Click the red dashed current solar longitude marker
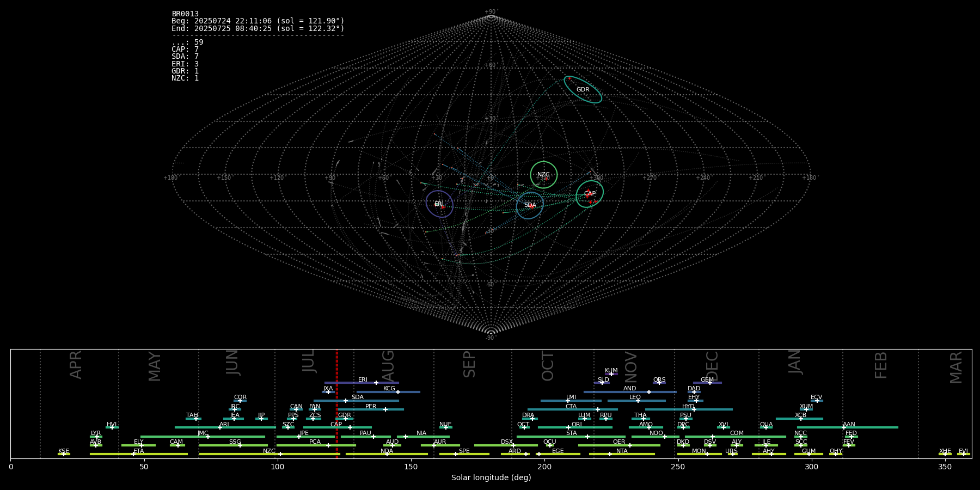Screen dimensions: 980x490 pos(336,403)
